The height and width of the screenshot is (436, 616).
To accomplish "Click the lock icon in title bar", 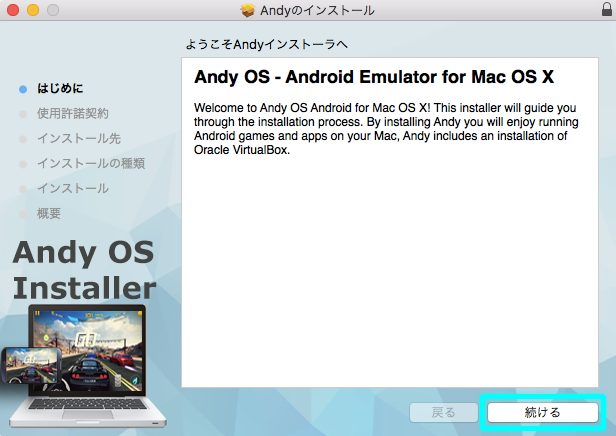I will pos(607,9).
